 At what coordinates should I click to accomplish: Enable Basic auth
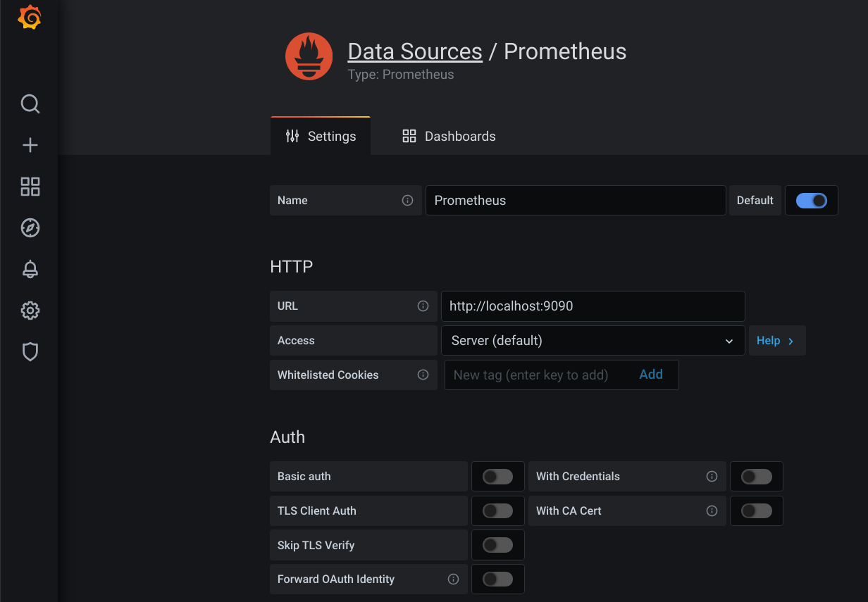click(x=498, y=476)
